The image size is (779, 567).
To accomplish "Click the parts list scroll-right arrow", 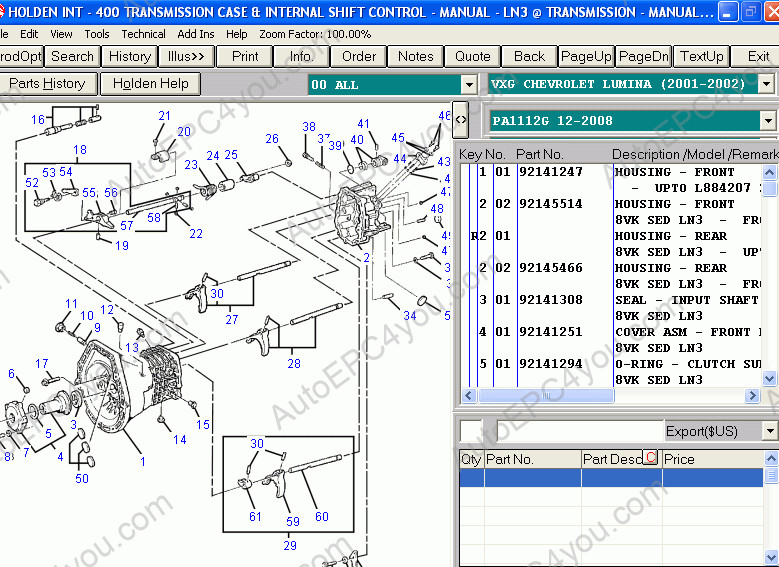I will tap(752, 396).
